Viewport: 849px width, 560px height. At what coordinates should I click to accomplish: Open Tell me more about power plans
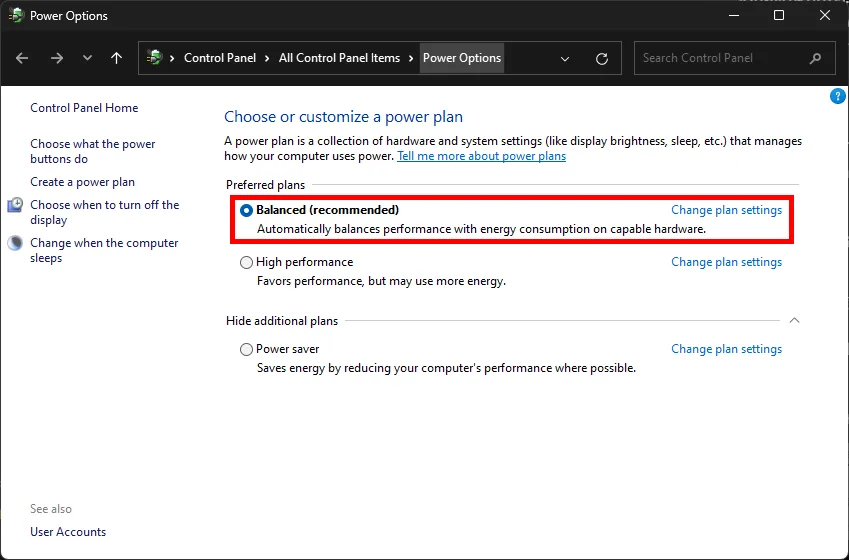click(481, 156)
